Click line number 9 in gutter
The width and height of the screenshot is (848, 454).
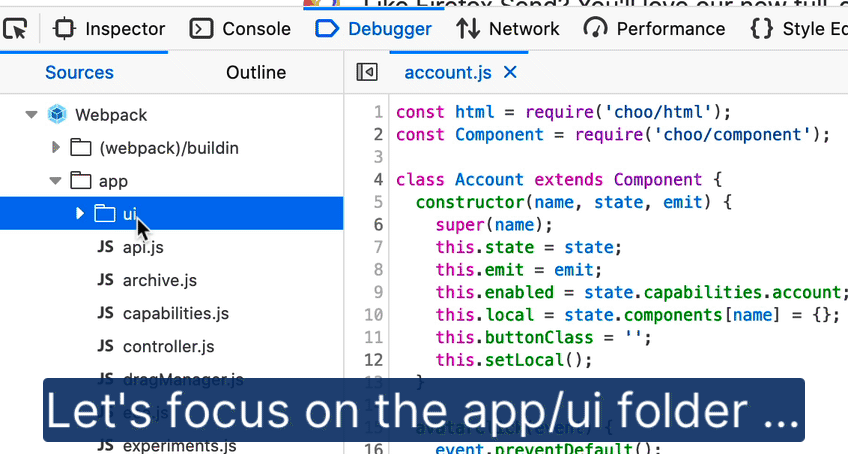point(378,292)
